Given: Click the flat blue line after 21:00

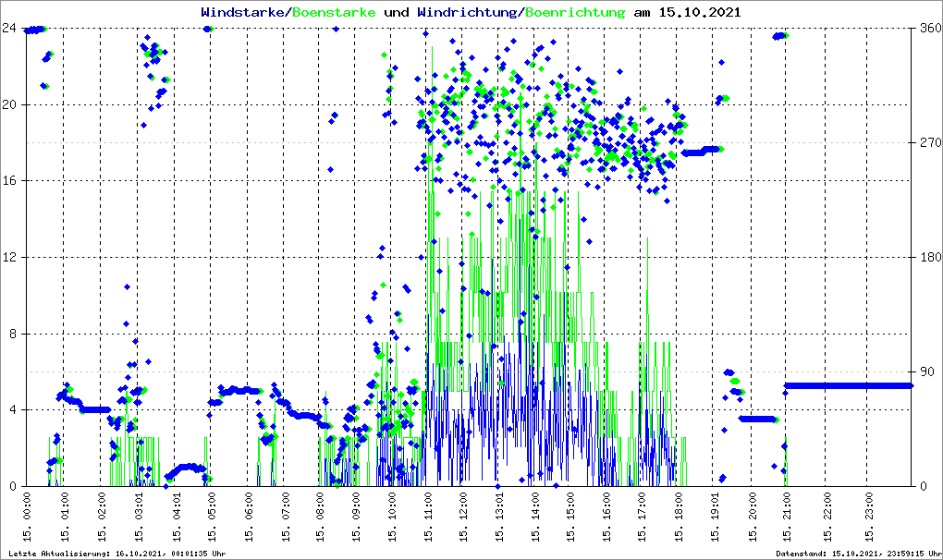Looking at the screenshot, I should point(849,385).
